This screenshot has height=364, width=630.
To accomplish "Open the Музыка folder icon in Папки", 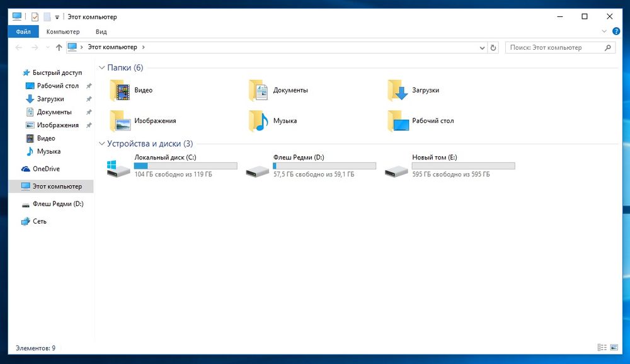I will 258,121.
